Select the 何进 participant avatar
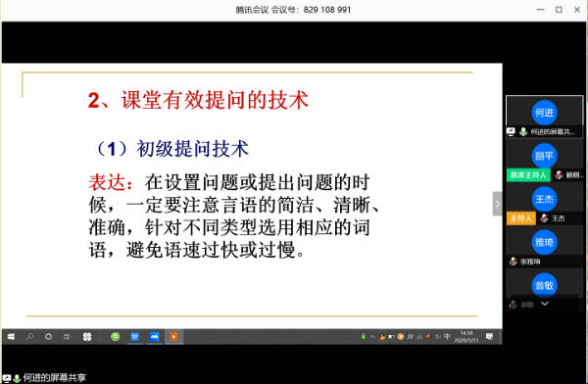 pyautogui.click(x=544, y=113)
